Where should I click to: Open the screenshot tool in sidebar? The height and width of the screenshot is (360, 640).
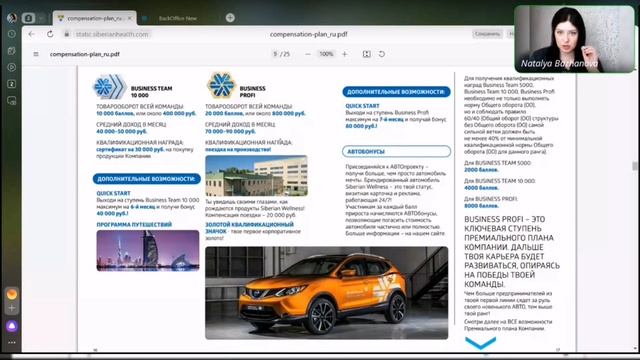pos(12,100)
